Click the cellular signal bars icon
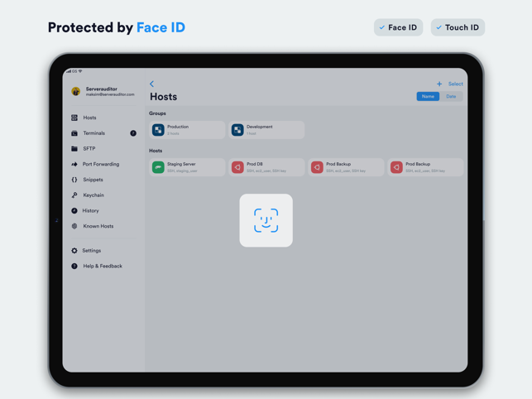Screen dimensions: 532x399 pos(69,71)
